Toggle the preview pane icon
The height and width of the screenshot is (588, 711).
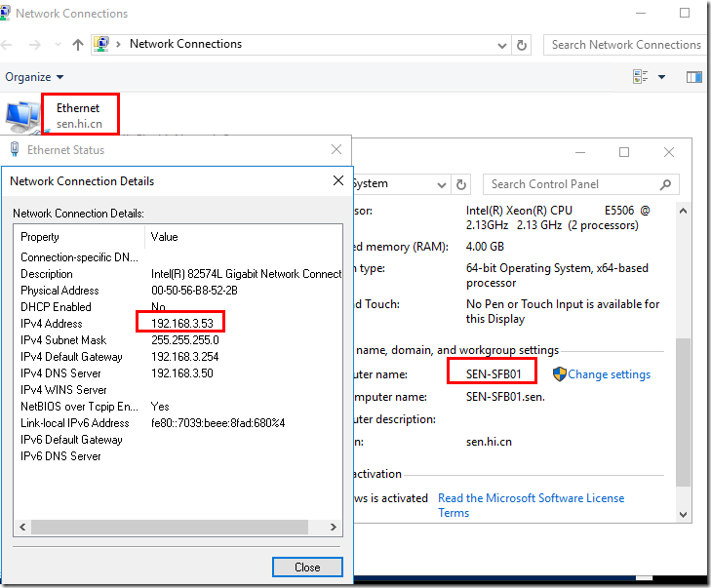pos(694,77)
